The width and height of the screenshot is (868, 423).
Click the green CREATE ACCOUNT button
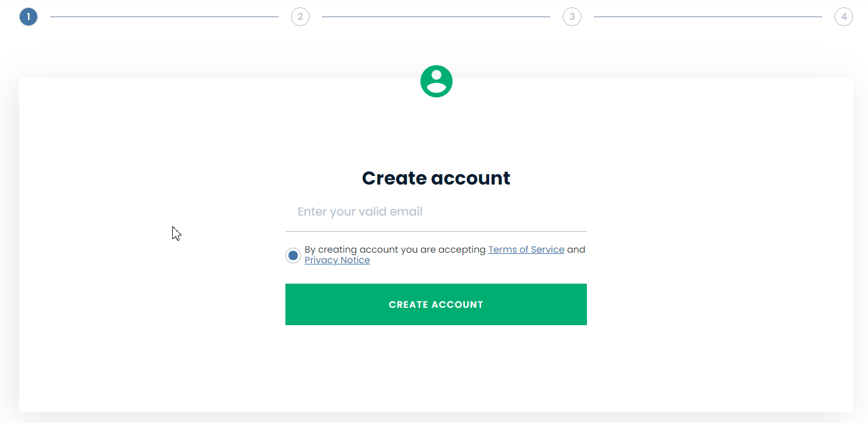click(x=436, y=304)
